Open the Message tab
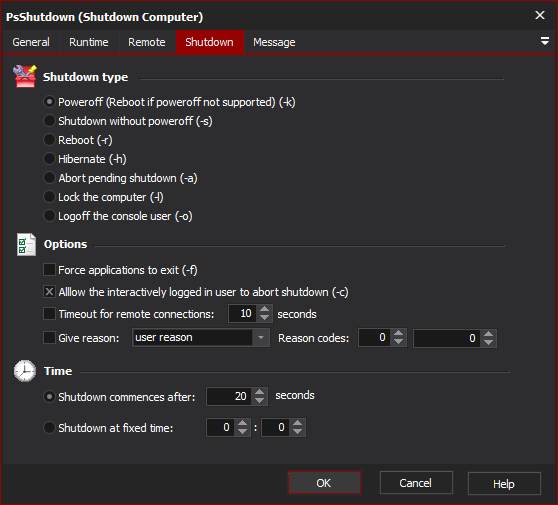The image size is (558, 505). (x=274, y=42)
